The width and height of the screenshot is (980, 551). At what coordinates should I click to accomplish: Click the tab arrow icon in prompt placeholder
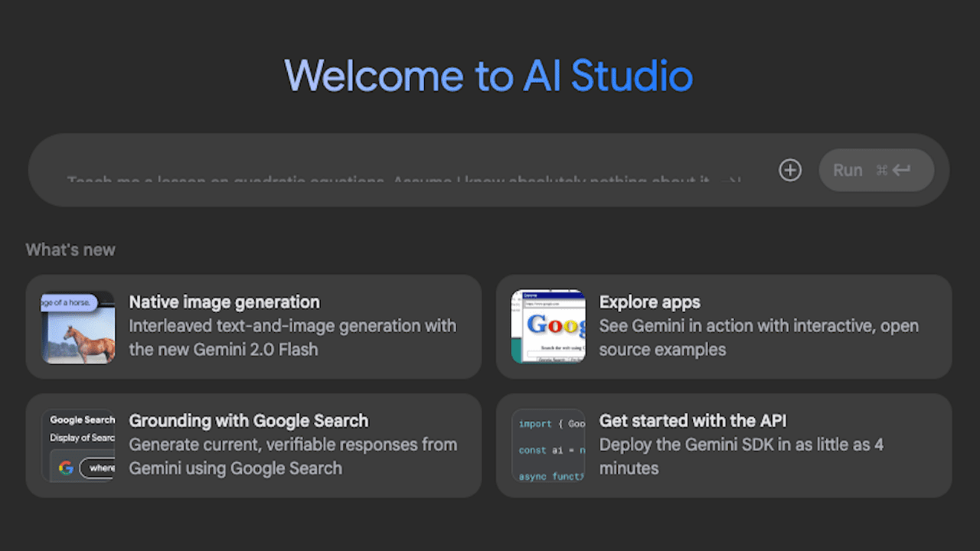pyautogui.click(x=731, y=181)
